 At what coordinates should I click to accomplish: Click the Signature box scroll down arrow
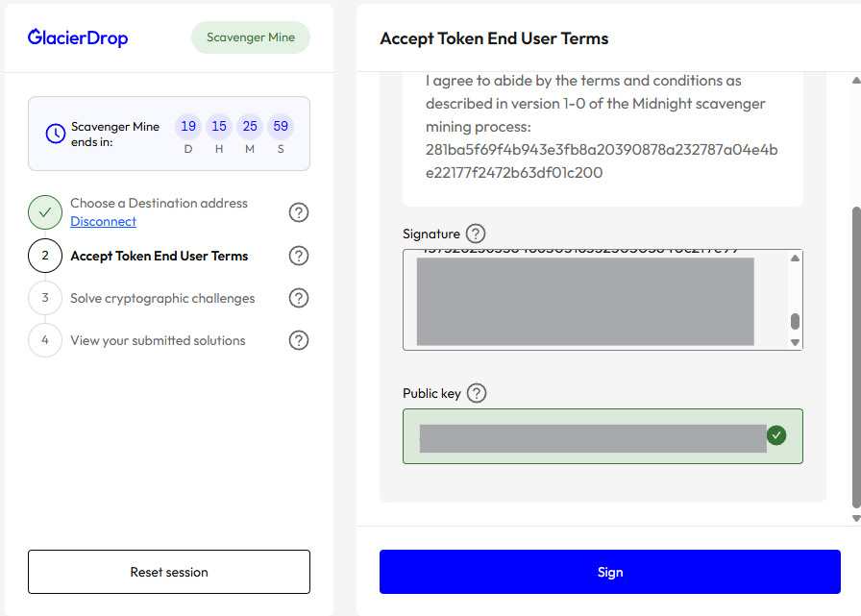coord(795,342)
